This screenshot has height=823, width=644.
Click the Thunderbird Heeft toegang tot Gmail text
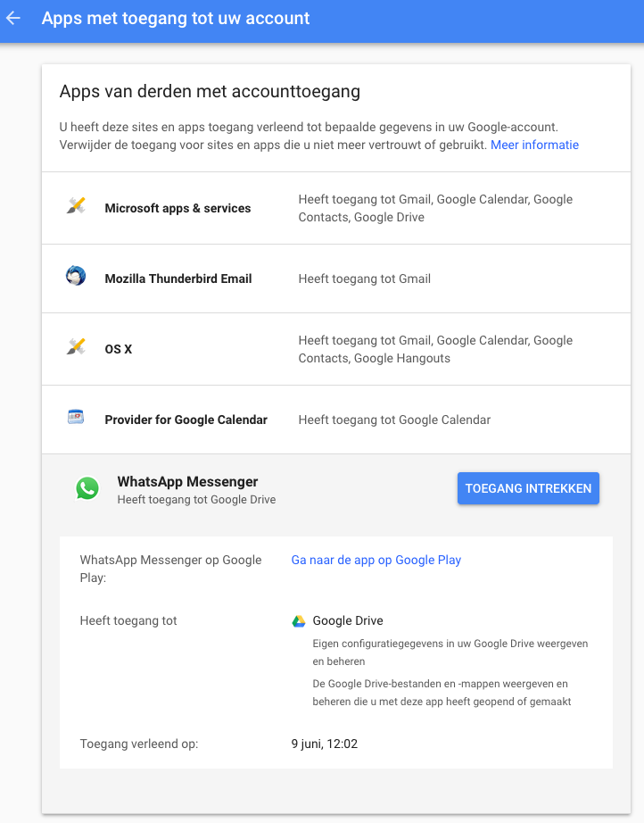[364, 278]
